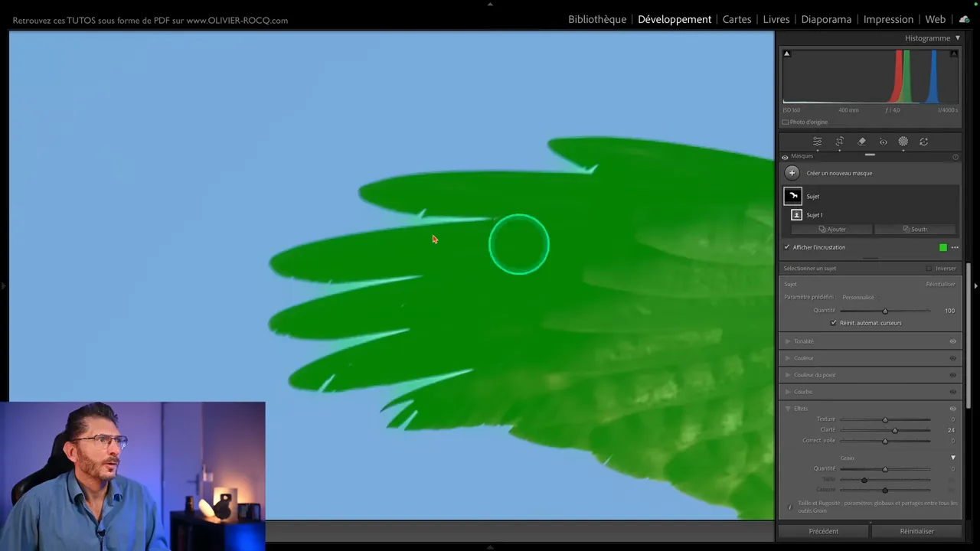Hide the Tonalité adjustments with eye icon
The width and height of the screenshot is (980, 551).
[953, 341]
